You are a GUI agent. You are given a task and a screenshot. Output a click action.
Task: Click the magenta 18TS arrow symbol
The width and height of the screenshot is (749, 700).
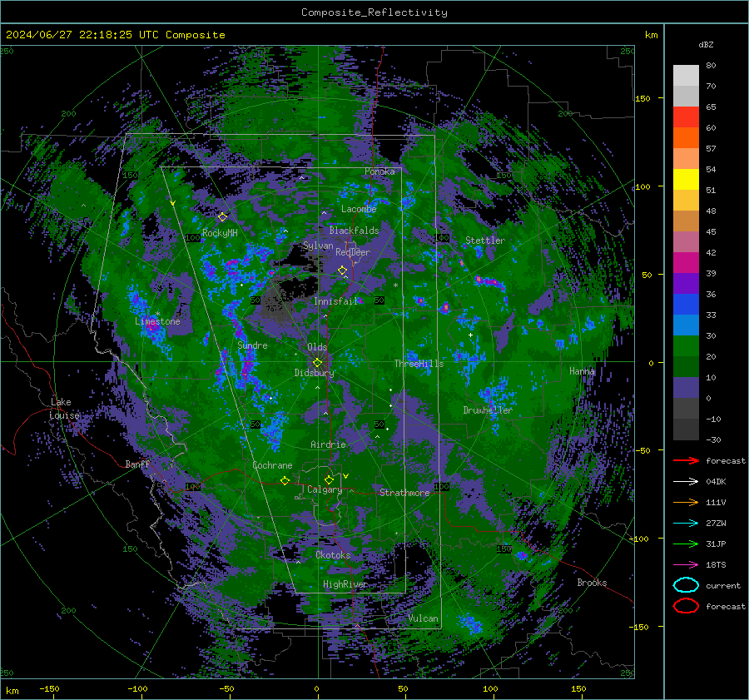point(686,565)
